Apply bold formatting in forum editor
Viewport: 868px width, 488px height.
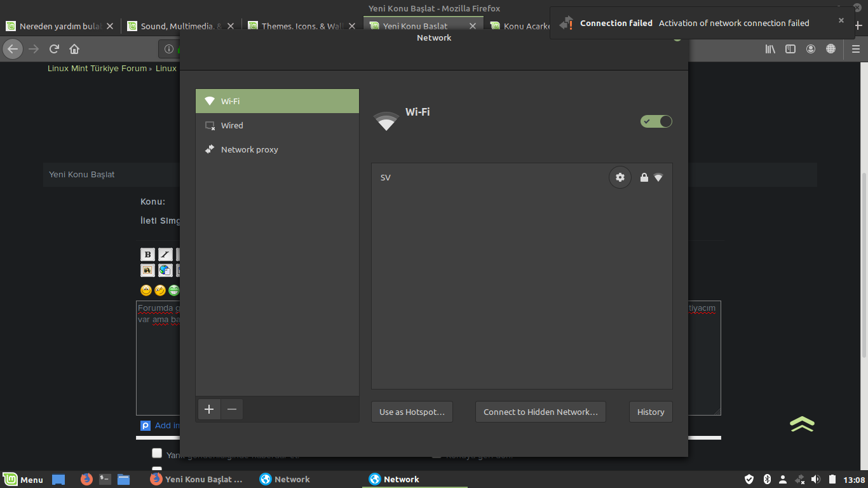tap(147, 254)
